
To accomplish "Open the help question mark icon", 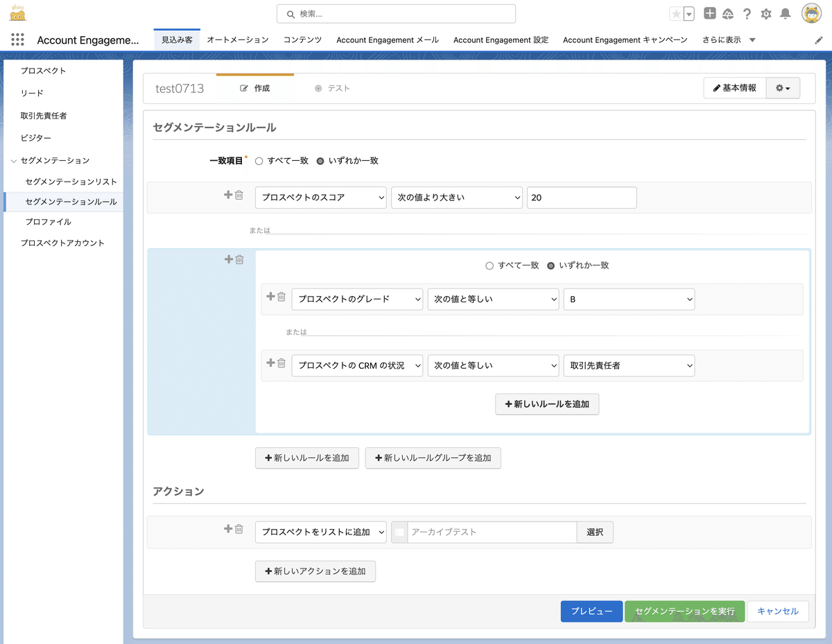I will (x=747, y=14).
